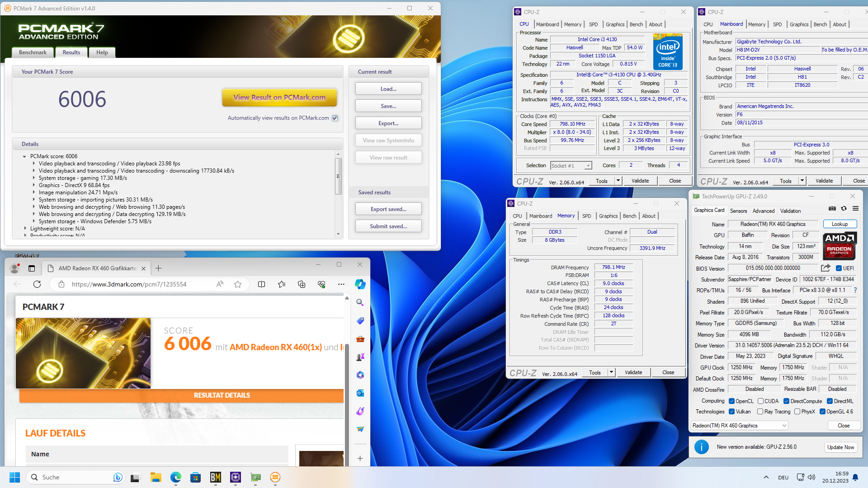
Task: Open the GPU-Z hamburger menu
Action: (855, 208)
